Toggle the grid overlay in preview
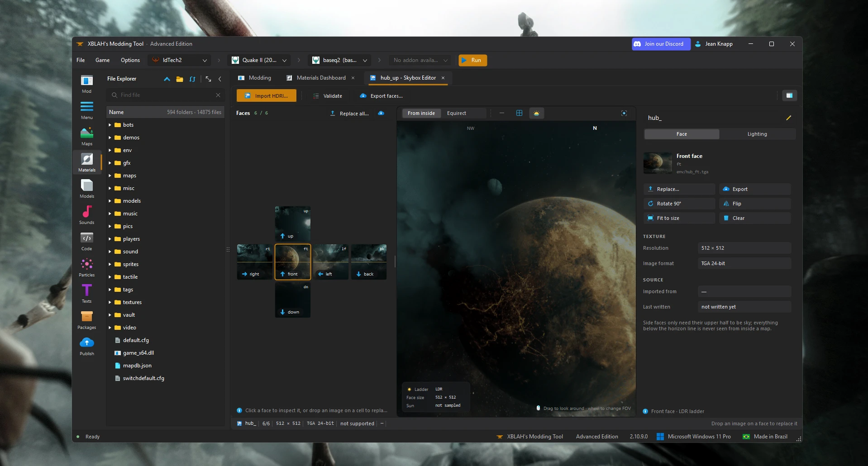 coord(519,113)
